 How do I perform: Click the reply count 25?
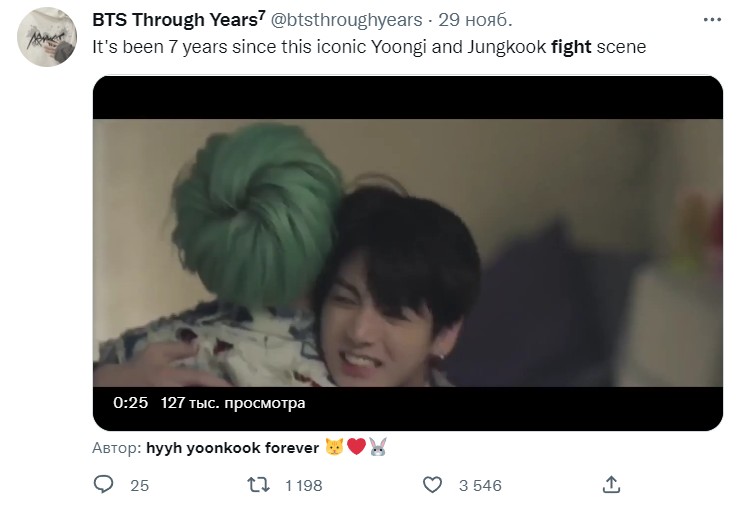tap(140, 486)
